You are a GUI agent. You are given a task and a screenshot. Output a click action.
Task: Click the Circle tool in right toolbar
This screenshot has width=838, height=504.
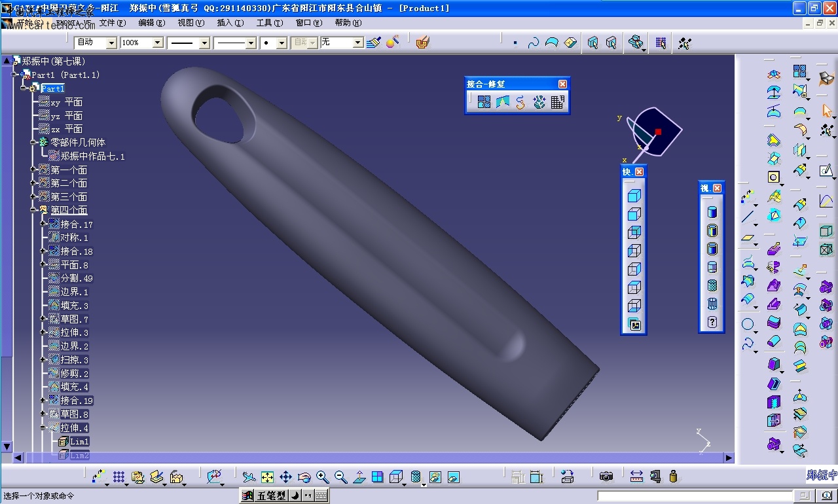(748, 324)
